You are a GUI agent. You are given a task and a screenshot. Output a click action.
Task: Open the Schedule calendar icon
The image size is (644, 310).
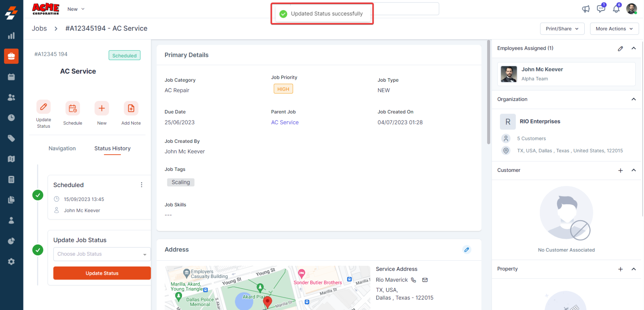[x=73, y=108]
